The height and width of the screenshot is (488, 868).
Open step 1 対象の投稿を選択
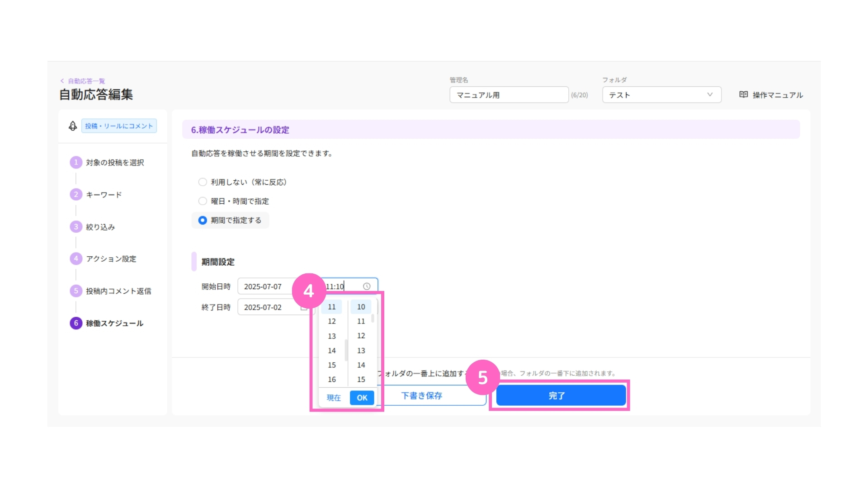[108, 163]
